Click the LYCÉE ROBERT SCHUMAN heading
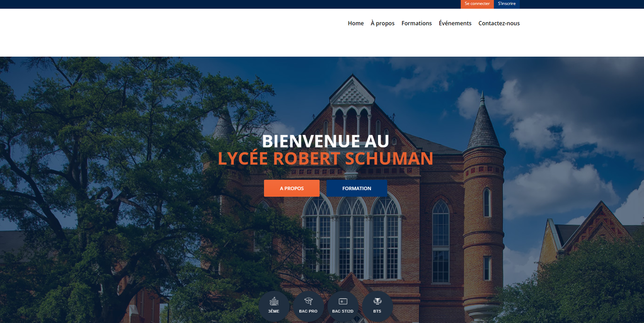 325,158
